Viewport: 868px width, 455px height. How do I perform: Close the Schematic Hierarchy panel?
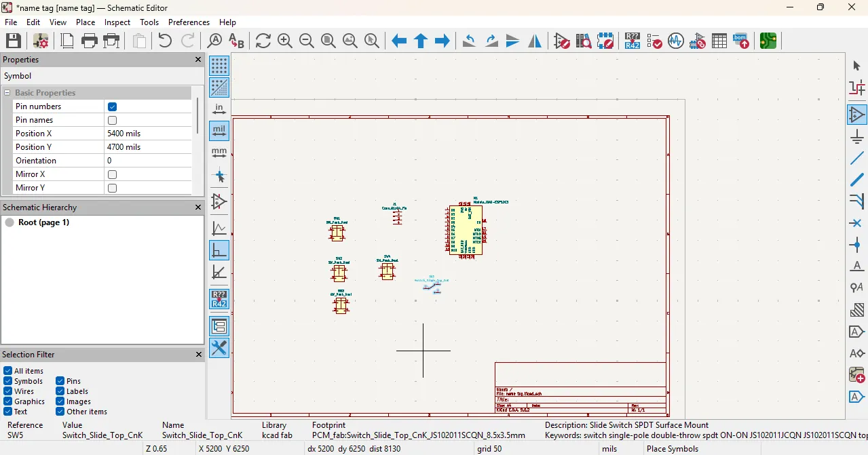198,207
